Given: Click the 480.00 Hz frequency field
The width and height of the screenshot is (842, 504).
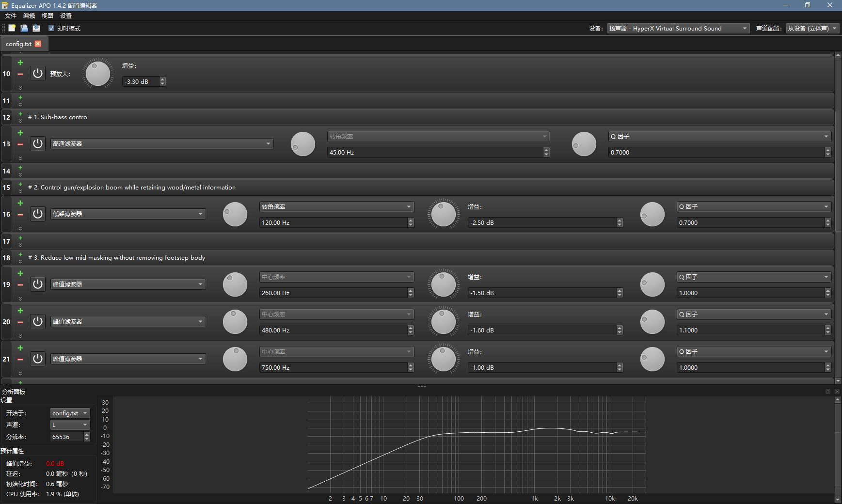Looking at the screenshot, I should point(334,331).
